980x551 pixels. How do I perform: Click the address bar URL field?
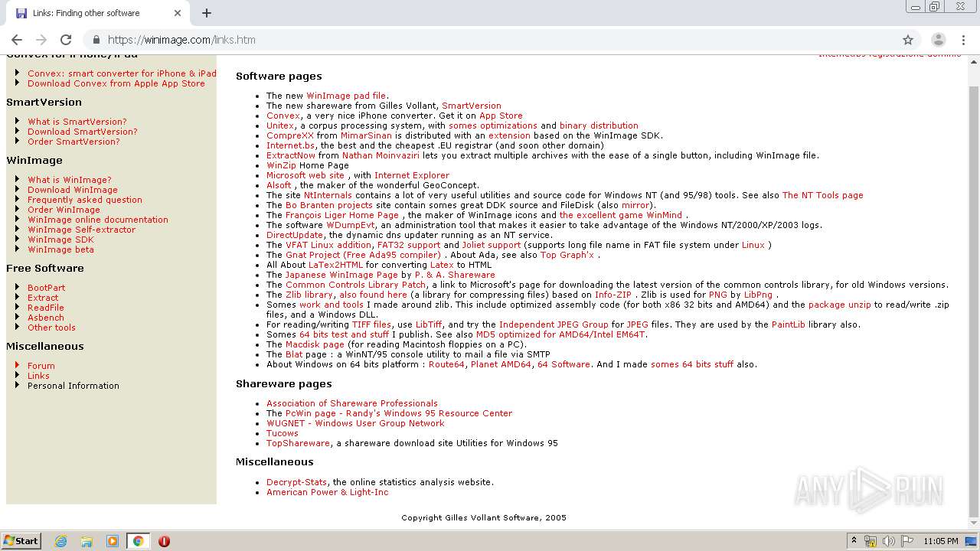490,40
